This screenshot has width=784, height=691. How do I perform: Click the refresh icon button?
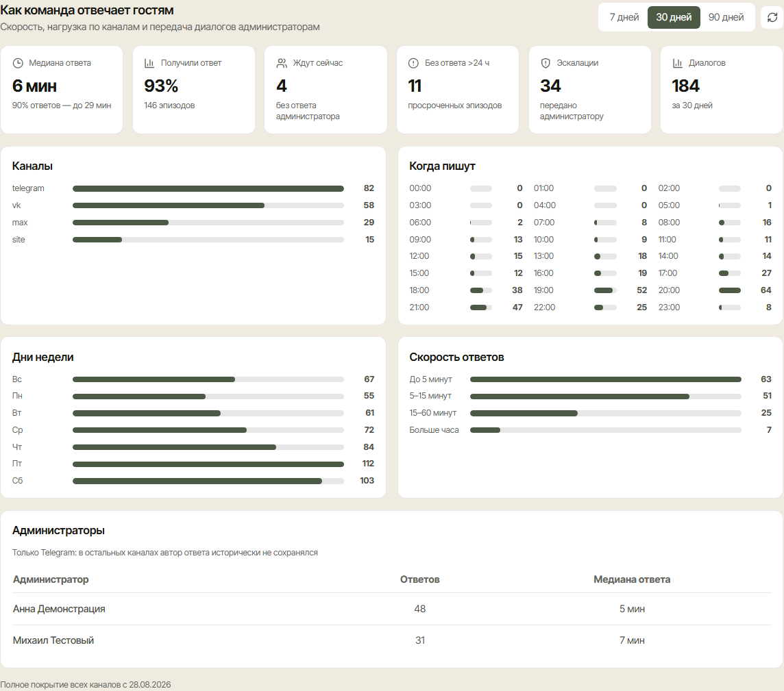(772, 18)
